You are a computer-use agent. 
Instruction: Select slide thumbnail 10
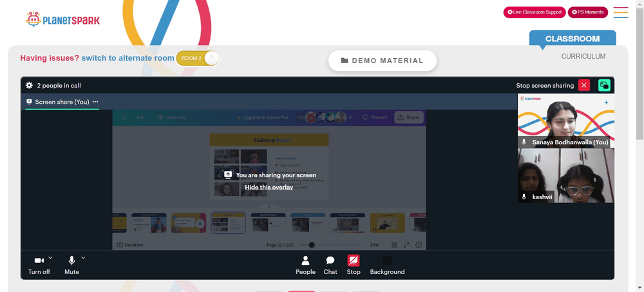click(189, 222)
